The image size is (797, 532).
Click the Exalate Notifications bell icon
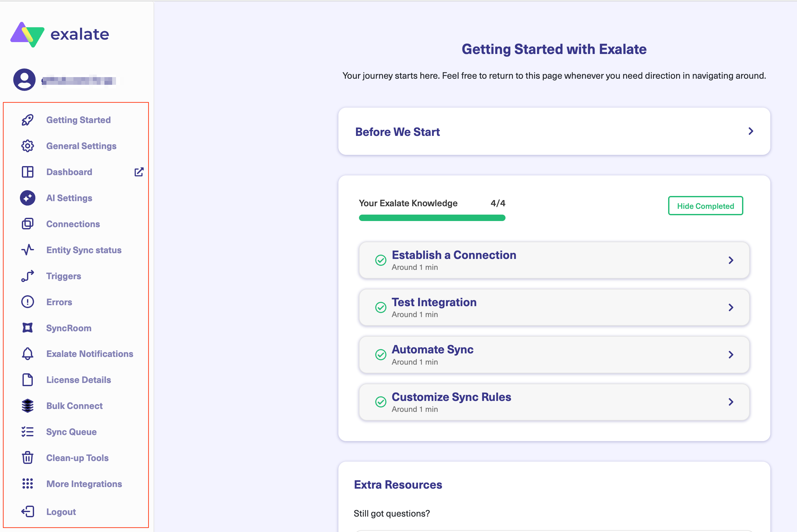pos(28,354)
